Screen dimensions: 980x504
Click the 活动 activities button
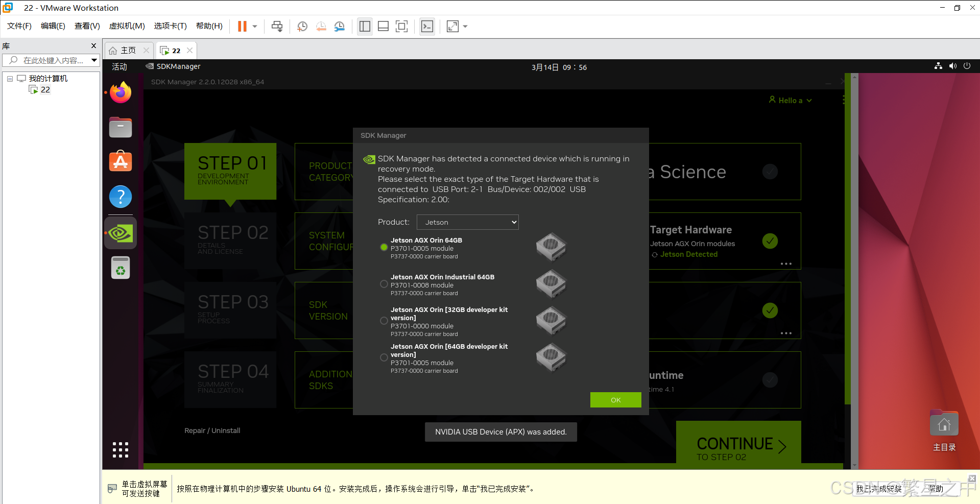tap(119, 67)
